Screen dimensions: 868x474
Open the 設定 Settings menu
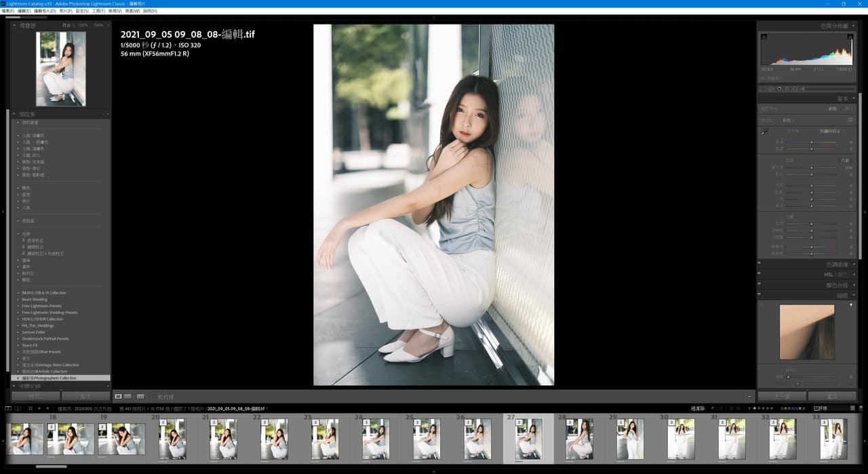coord(81,11)
